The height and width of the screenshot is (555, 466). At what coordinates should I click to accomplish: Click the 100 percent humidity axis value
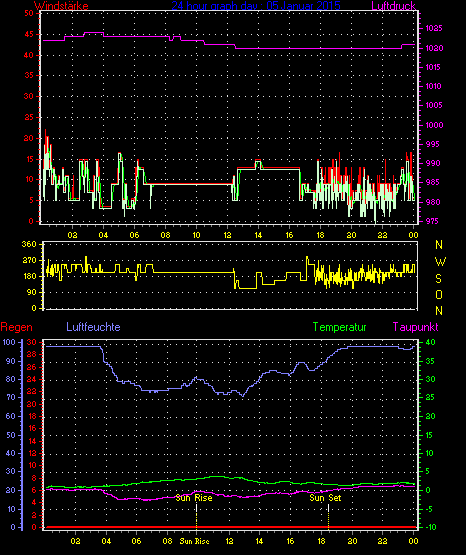[9, 342]
